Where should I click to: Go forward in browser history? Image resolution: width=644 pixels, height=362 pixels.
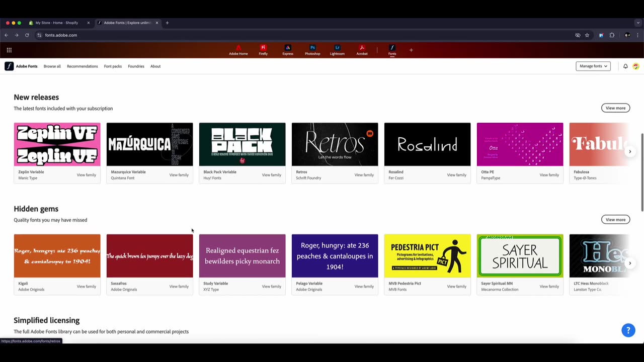pyautogui.click(x=17, y=35)
